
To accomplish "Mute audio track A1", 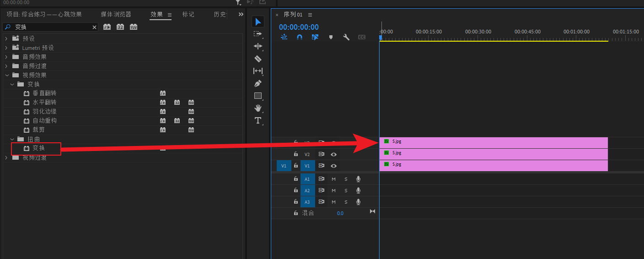I will point(333,179).
